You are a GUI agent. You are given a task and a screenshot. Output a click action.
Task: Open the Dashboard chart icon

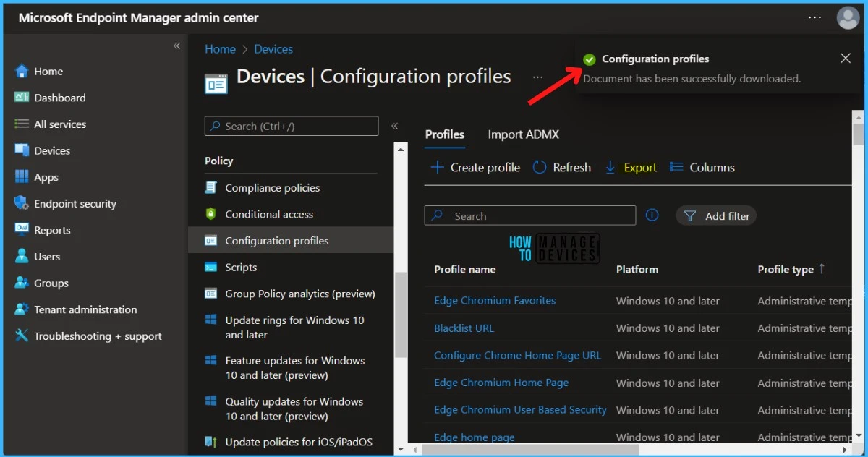[22, 98]
